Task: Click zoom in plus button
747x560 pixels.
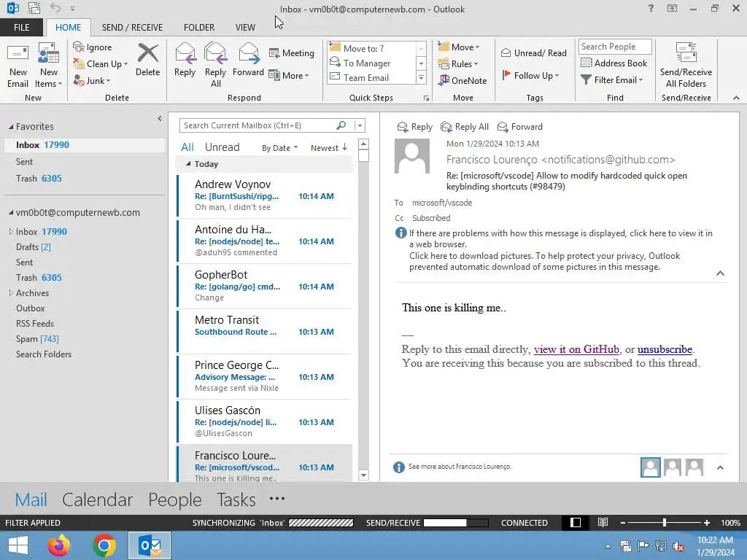Action: pos(706,522)
